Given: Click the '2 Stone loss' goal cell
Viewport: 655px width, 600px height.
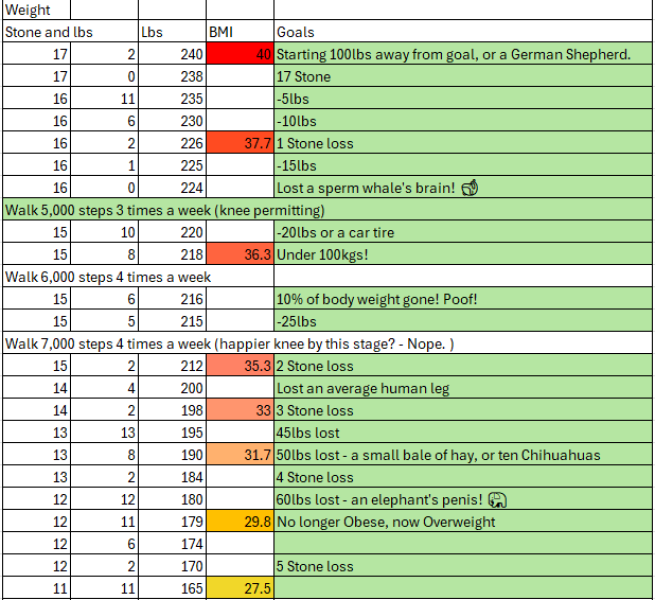Looking at the screenshot, I should point(463,366).
